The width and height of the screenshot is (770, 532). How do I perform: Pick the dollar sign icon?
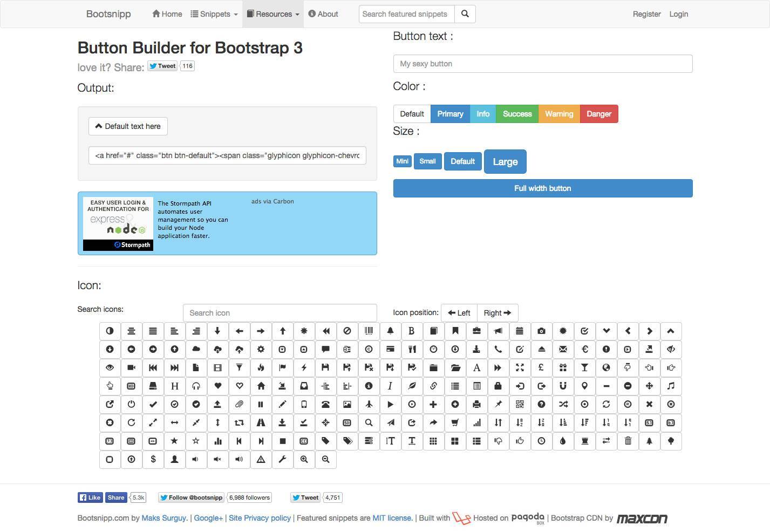coord(153,459)
